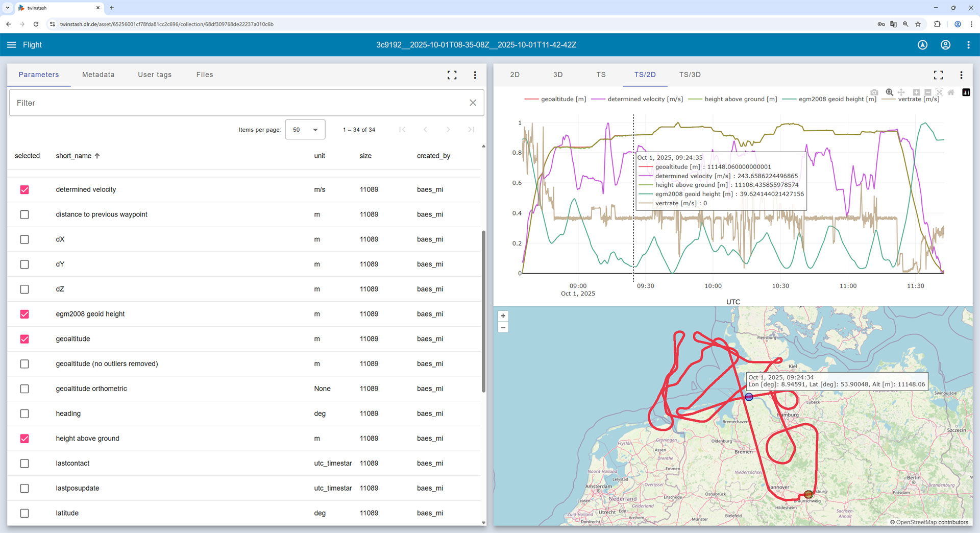The height and width of the screenshot is (533, 980).
Task: Uncheck the height above ground parameter
Action: (x=24, y=439)
